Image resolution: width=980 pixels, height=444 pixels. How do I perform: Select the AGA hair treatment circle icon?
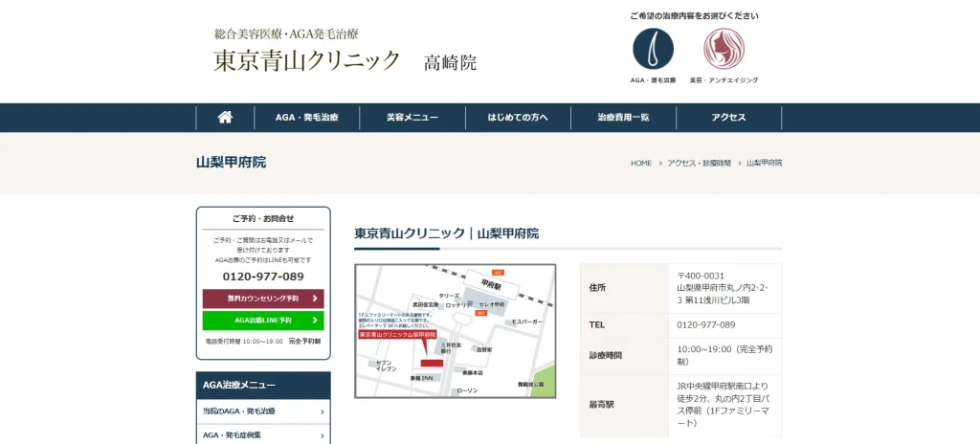(653, 48)
